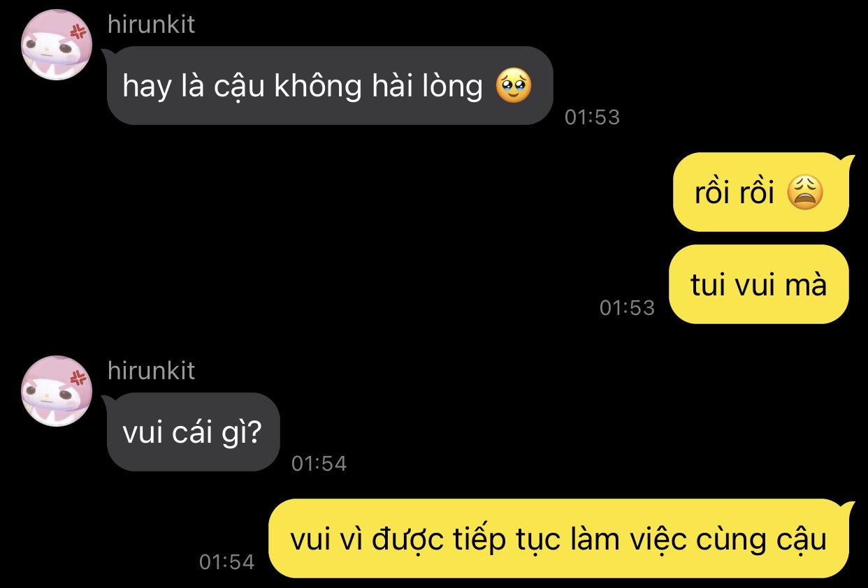
Task: Click the red anger mark on lower avatar
Action: tap(78, 377)
